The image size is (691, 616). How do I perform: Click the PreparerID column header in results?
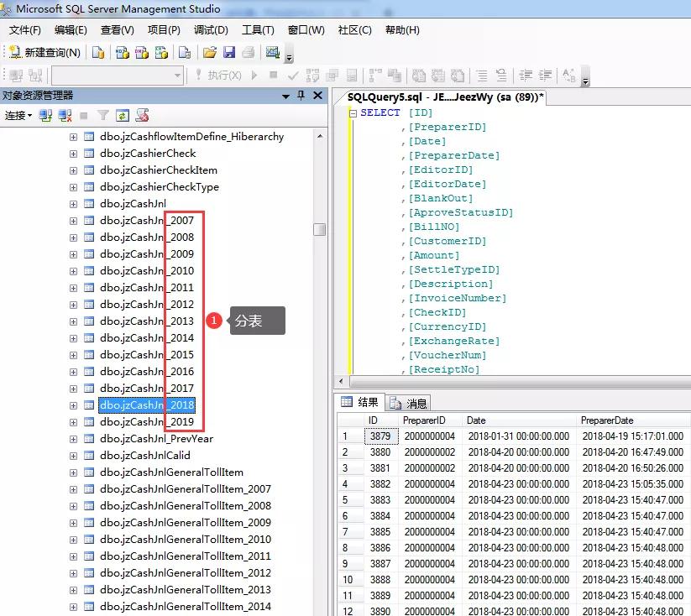tap(424, 420)
